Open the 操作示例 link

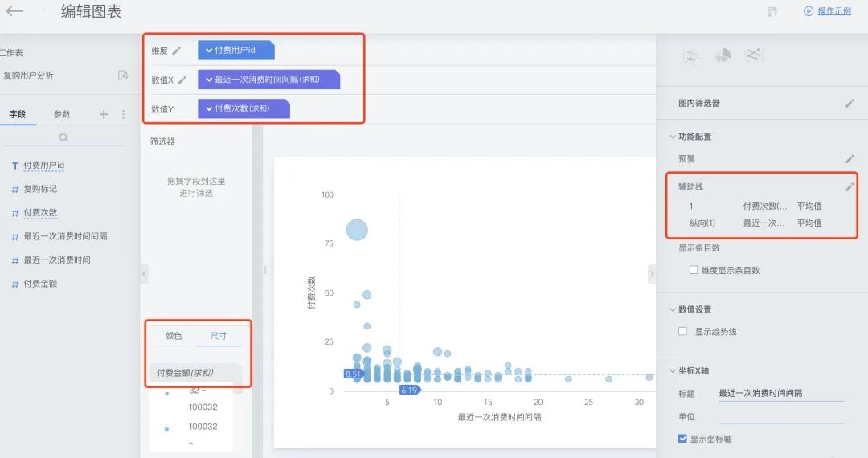click(x=834, y=11)
